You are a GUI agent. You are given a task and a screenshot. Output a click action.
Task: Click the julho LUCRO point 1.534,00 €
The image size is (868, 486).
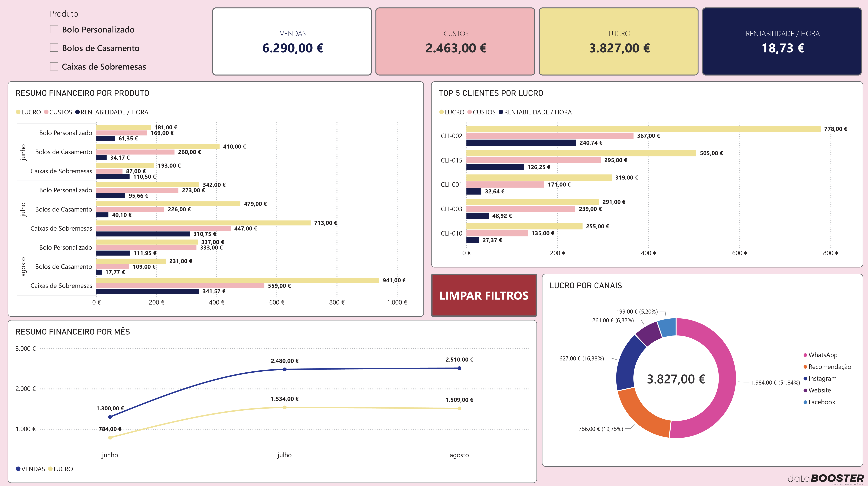285,407
